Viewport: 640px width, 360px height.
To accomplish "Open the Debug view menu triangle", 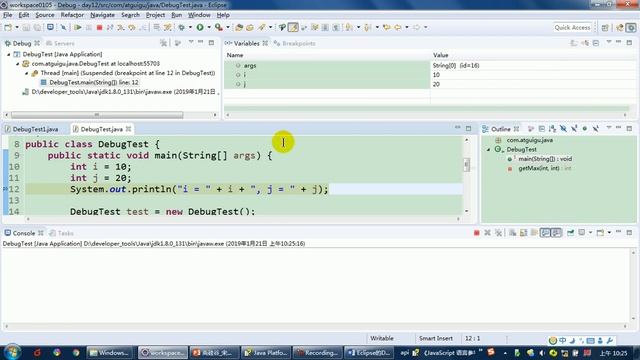I will click(191, 42).
